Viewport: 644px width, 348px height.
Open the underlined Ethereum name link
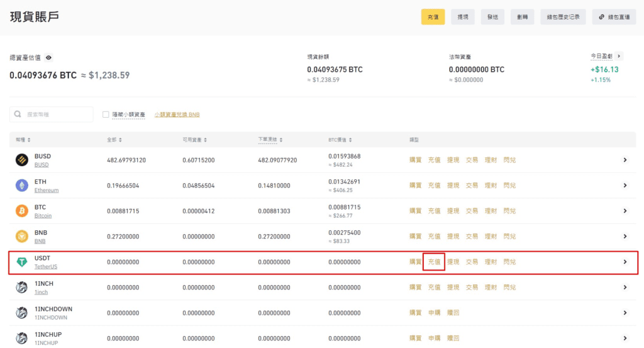point(47,190)
